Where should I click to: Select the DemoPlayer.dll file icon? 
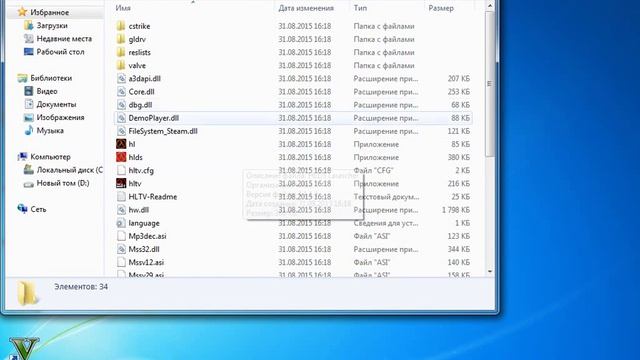pyautogui.click(x=121, y=118)
